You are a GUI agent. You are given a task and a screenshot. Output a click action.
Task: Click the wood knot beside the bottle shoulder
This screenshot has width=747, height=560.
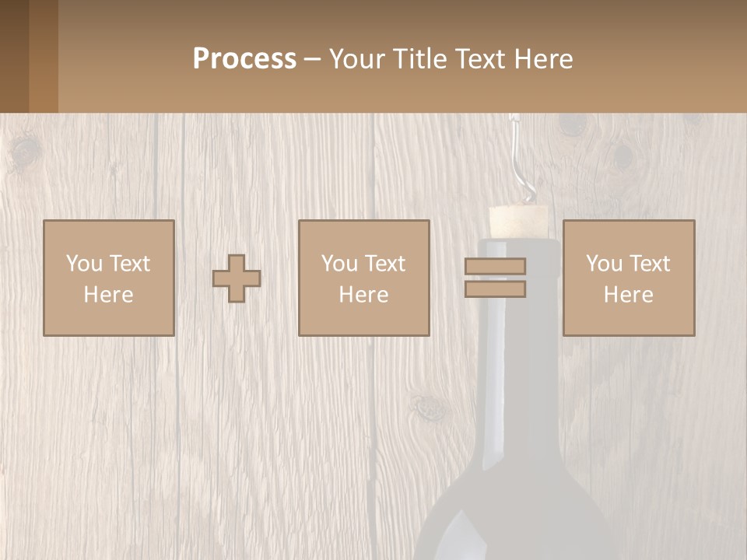tap(430, 408)
